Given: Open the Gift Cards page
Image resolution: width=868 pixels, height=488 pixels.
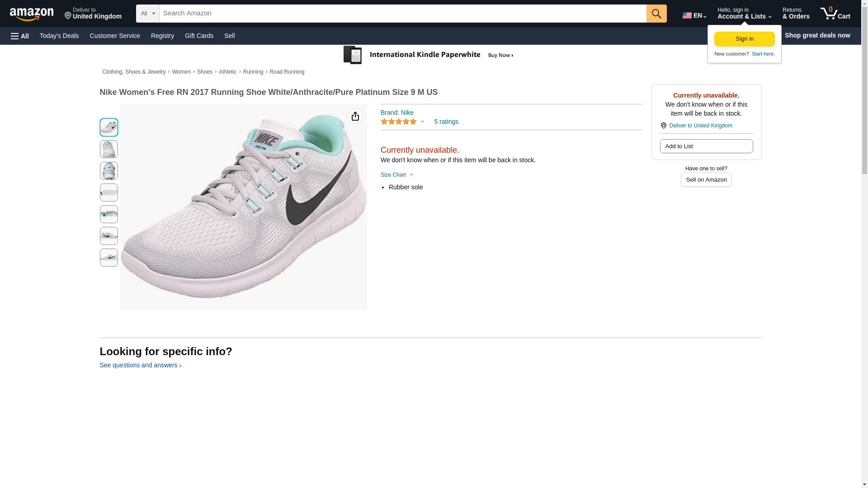Looking at the screenshot, I should pos(199,36).
